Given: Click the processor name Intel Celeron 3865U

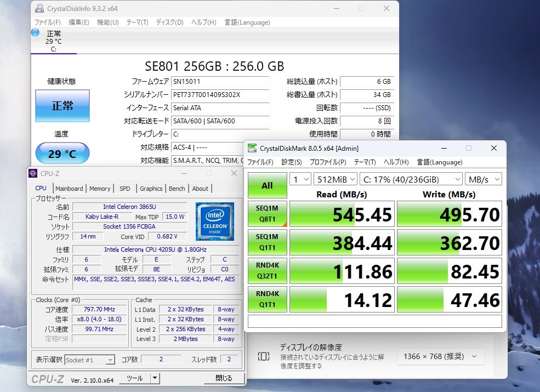Looking at the screenshot, I should 129,207.
